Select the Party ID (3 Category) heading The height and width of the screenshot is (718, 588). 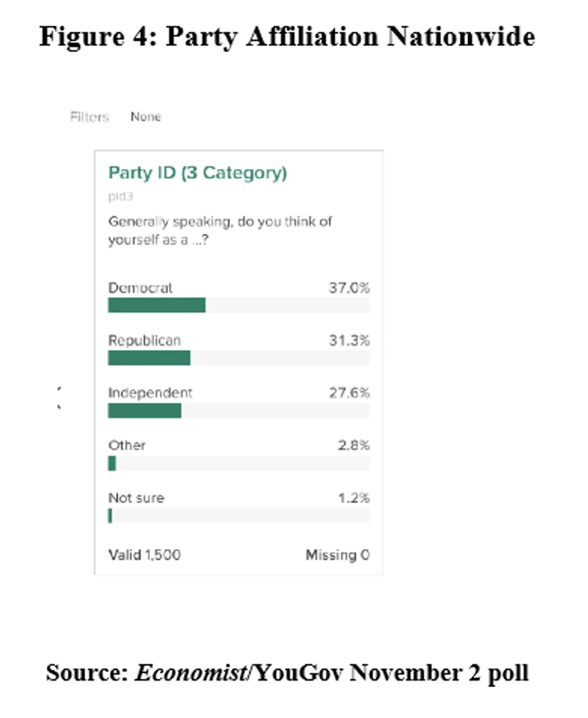pos(197,173)
